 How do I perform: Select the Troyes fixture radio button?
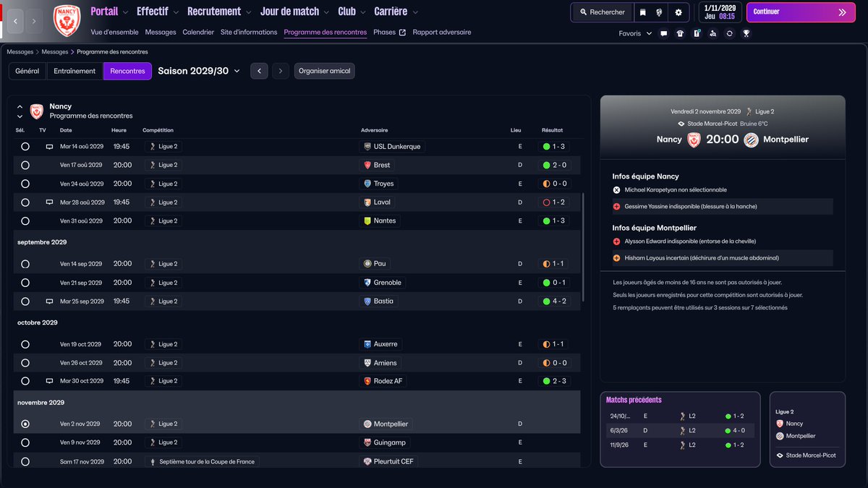25,184
